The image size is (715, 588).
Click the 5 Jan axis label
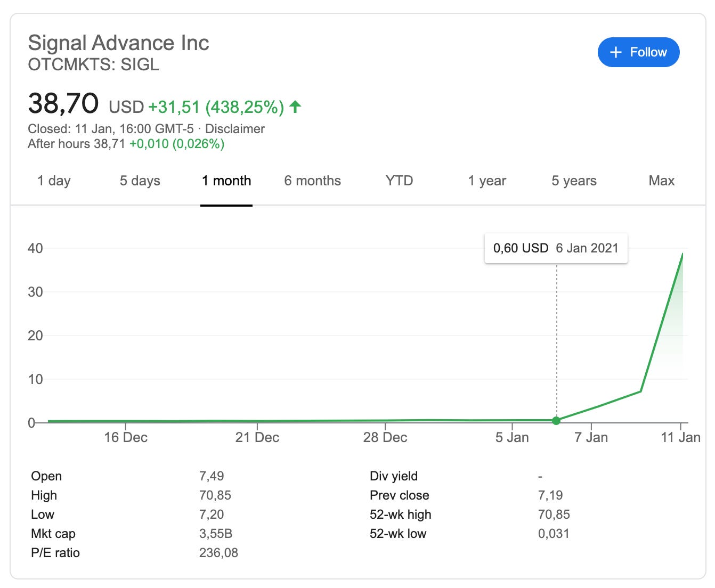point(512,437)
